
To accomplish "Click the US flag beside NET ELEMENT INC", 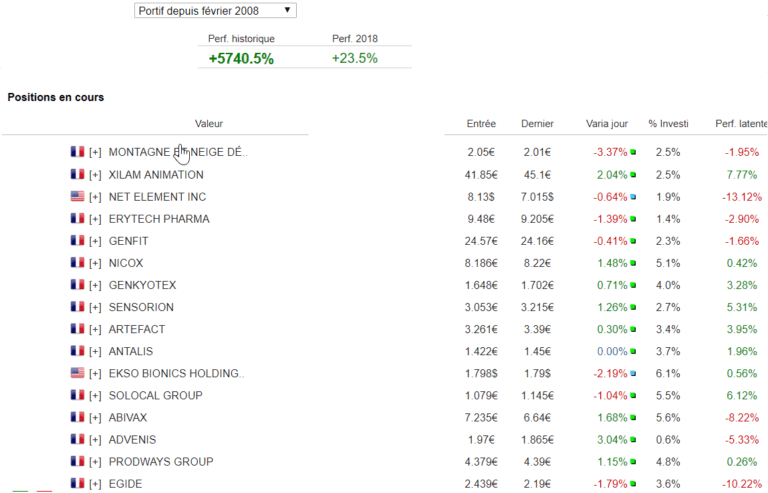I will (77, 197).
